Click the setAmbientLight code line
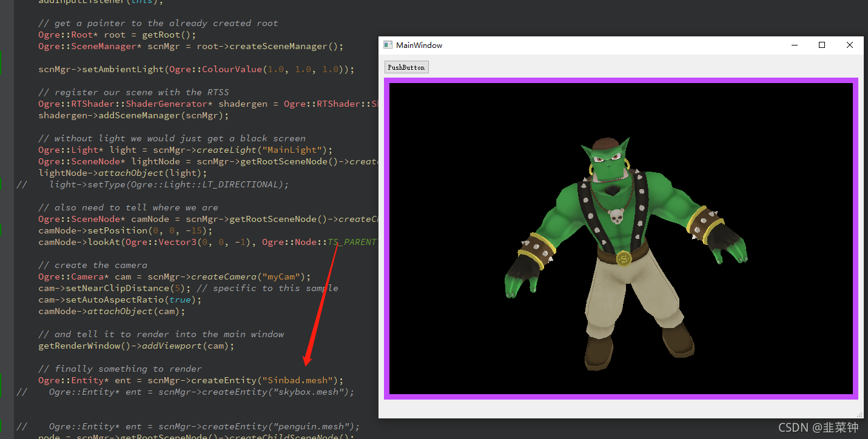The height and width of the screenshot is (439, 868). tap(197, 69)
